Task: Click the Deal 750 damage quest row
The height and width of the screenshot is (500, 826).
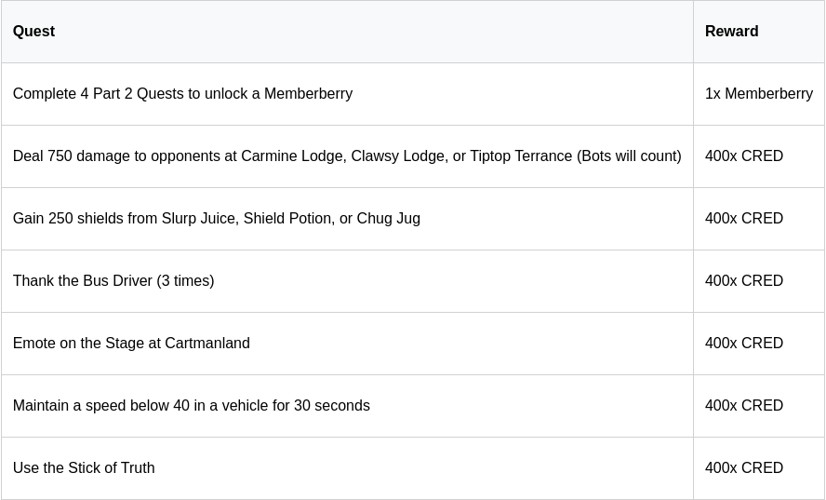Action: (x=346, y=156)
